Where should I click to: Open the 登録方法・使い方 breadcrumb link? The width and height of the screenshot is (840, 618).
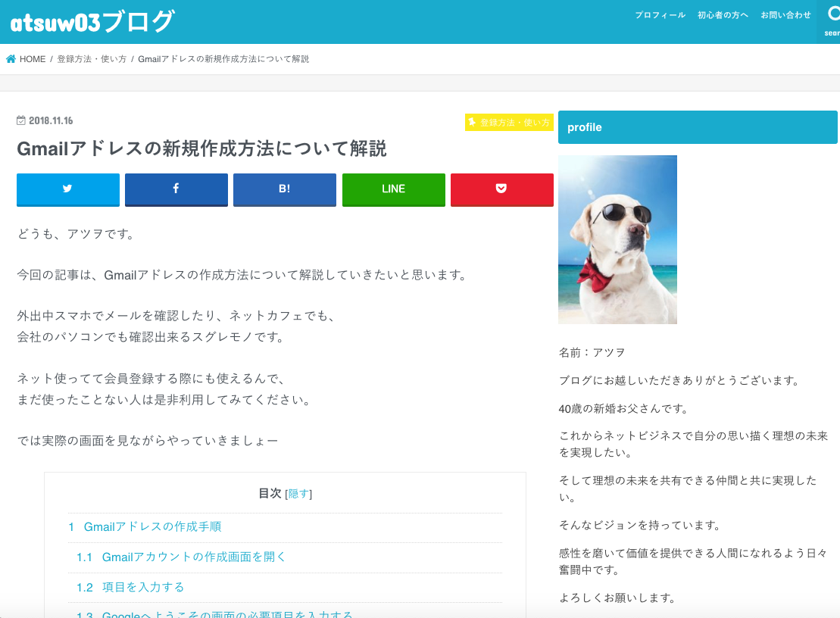click(x=92, y=59)
